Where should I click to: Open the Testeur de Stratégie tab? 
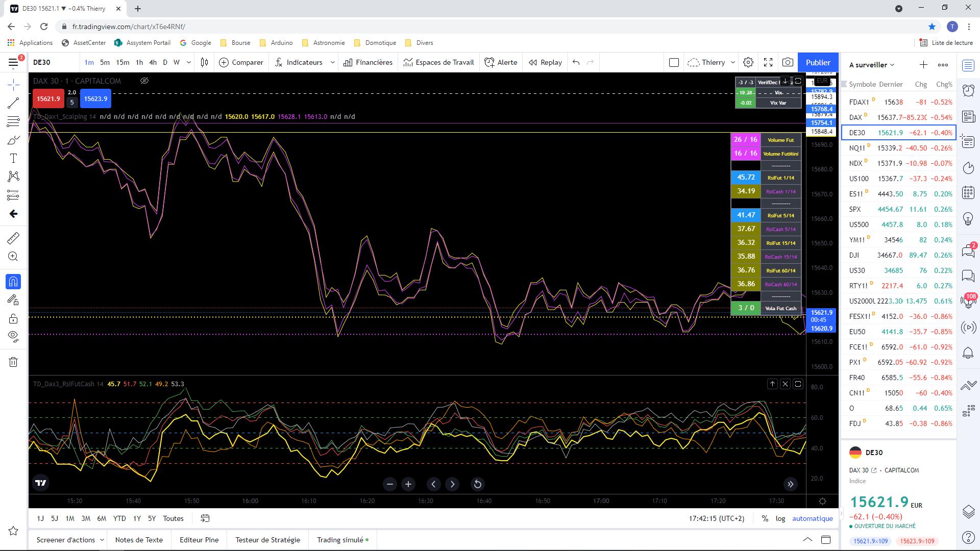point(267,540)
